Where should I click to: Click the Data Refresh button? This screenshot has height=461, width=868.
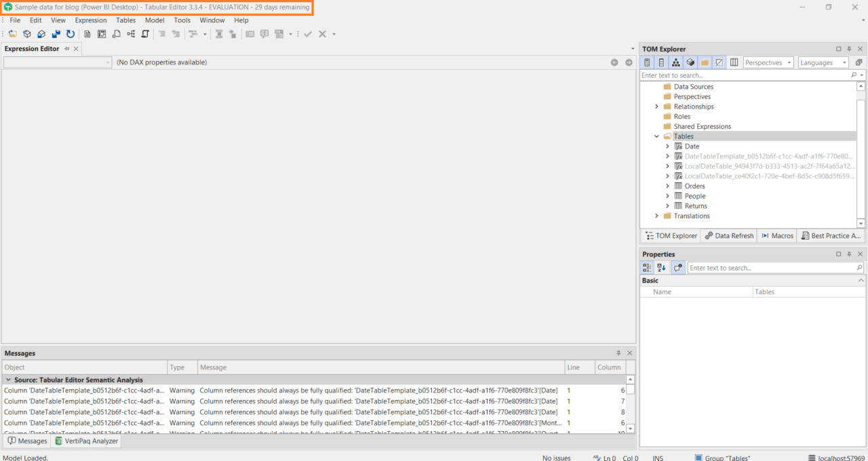(729, 235)
